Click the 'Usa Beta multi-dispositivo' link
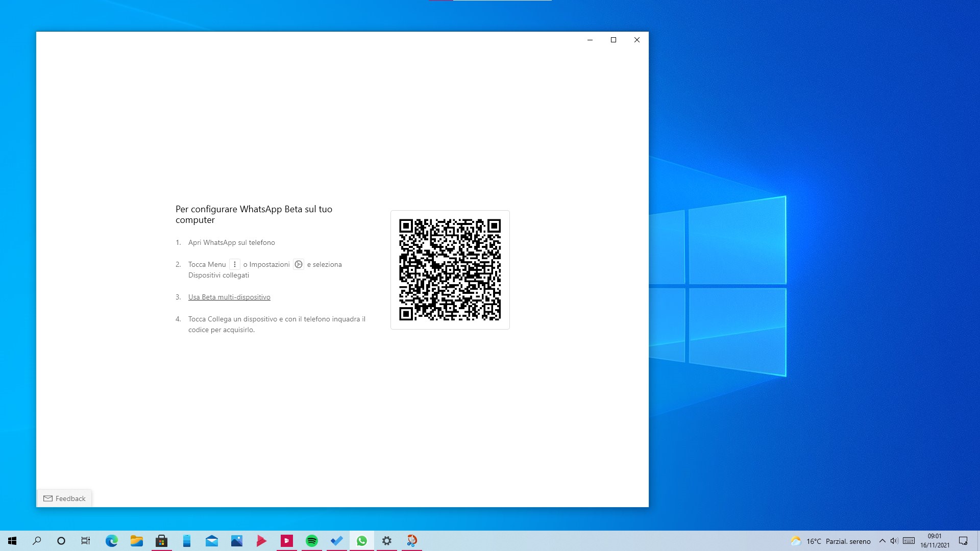 [x=229, y=297]
